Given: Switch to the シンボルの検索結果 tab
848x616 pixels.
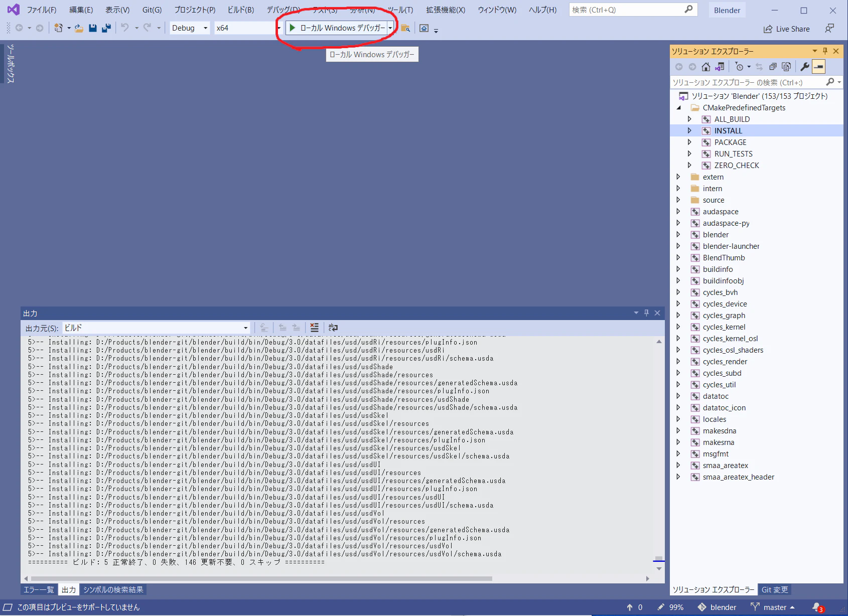Looking at the screenshot, I should tap(113, 590).
